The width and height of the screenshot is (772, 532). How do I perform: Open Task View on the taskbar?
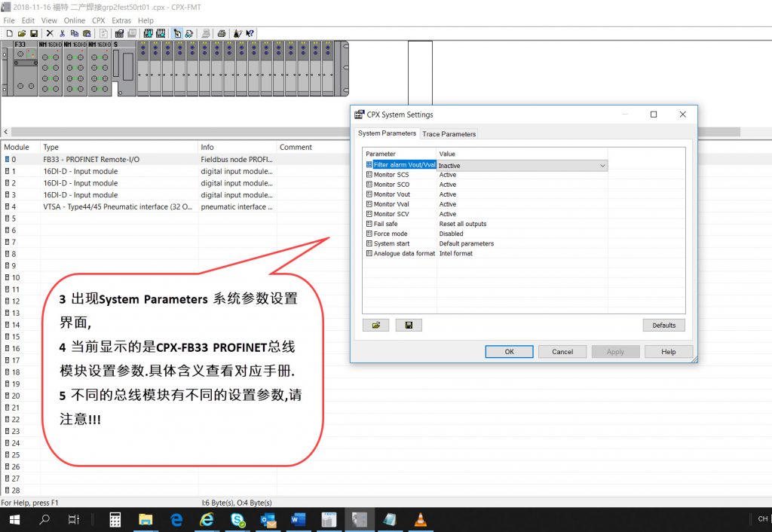(74, 519)
